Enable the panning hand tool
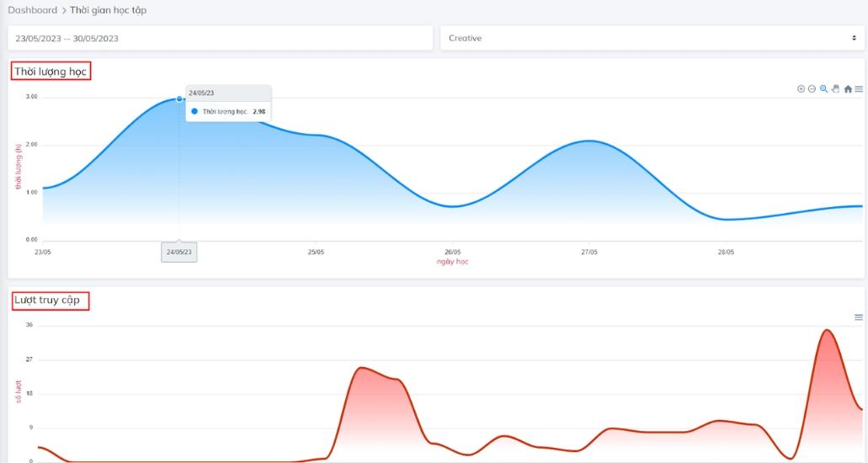868x463 pixels. [835, 88]
